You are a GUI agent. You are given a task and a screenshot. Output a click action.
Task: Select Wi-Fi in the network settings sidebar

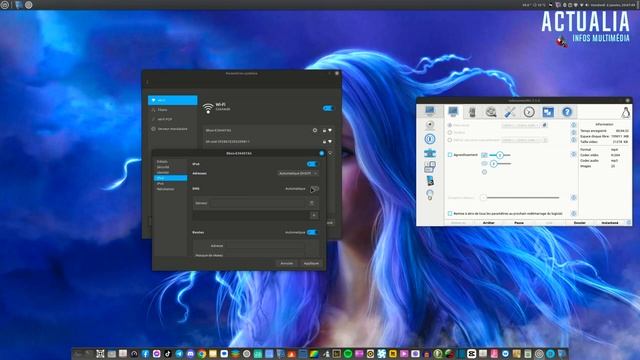(x=173, y=100)
